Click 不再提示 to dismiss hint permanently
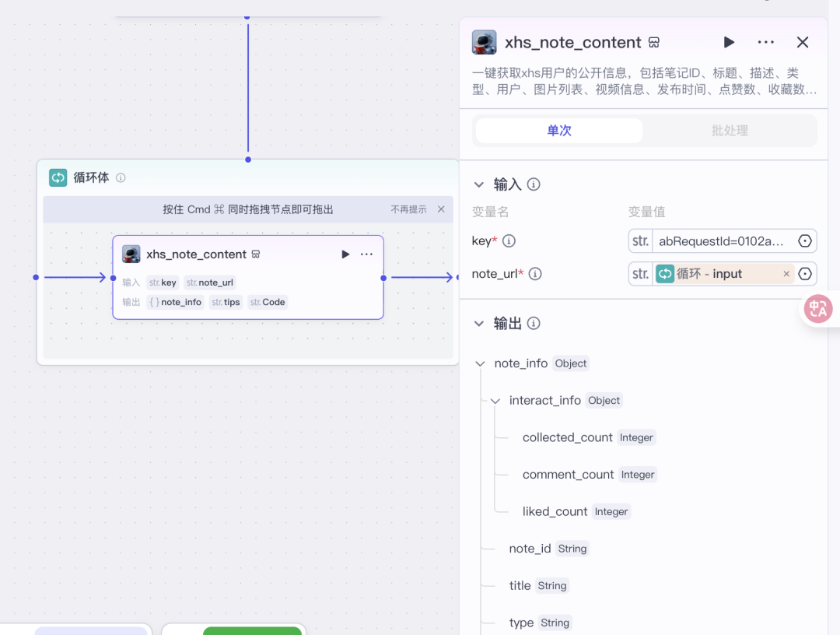This screenshot has height=635, width=840. pos(408,209)
